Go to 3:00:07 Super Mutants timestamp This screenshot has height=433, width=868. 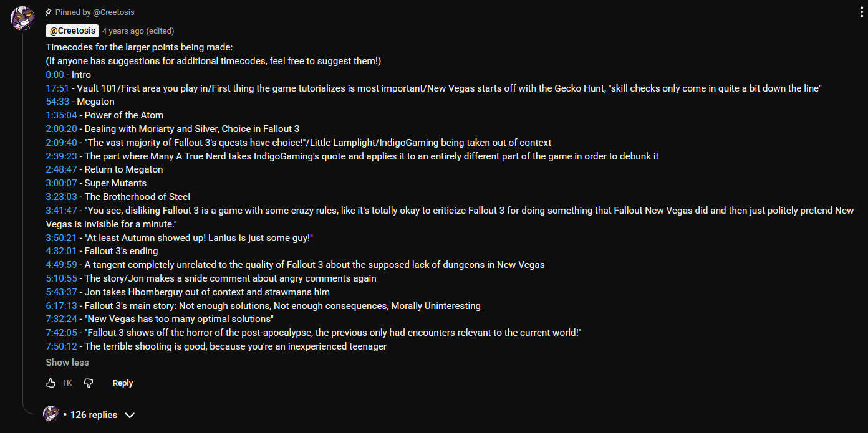click(61, 183)
